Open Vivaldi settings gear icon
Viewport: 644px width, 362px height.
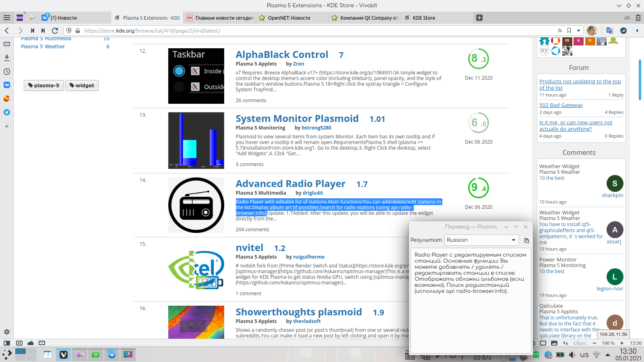7,332
